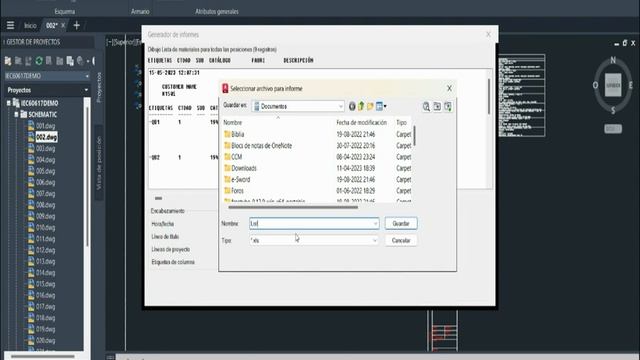
Task: Click the O direction on the ViewCube compass
Action: tap(595, 85)
